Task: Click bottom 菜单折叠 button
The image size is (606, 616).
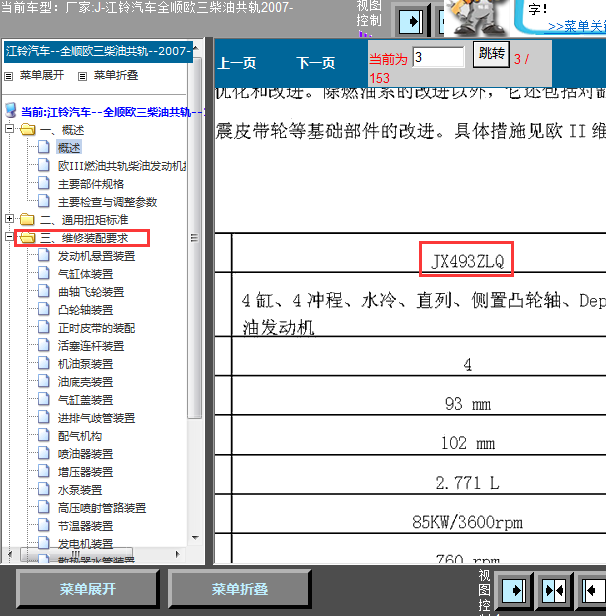Action: tap(240, 589)
